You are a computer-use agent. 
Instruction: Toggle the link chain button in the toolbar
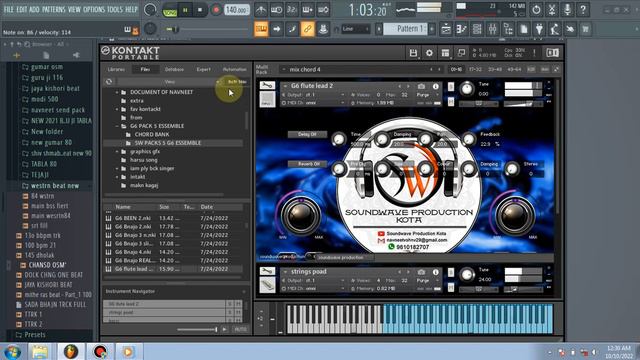(308, 29)
